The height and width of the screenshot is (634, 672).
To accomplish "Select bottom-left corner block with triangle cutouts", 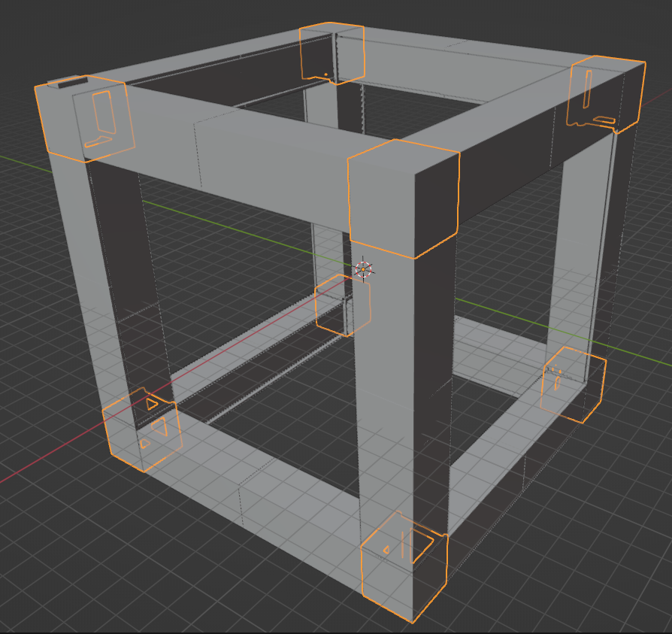I will (143, 430).
